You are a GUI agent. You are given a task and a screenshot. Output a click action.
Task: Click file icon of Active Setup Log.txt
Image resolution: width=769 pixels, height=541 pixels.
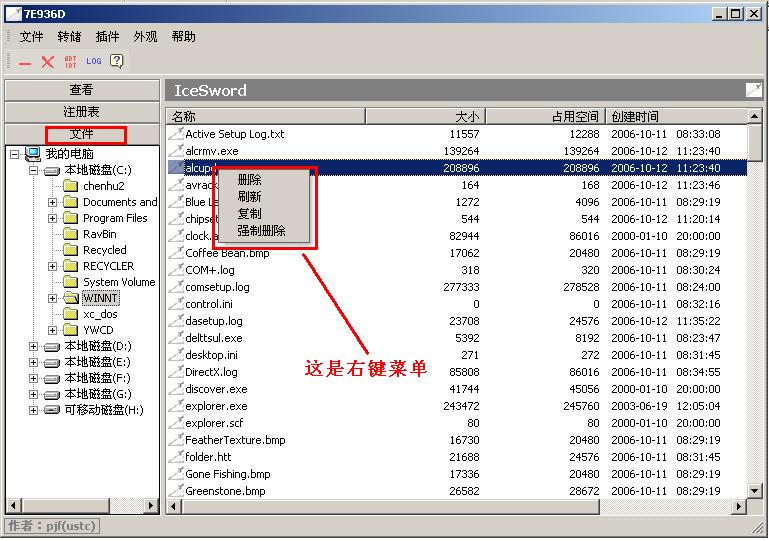pyautogui.click(x=176, y=133)
